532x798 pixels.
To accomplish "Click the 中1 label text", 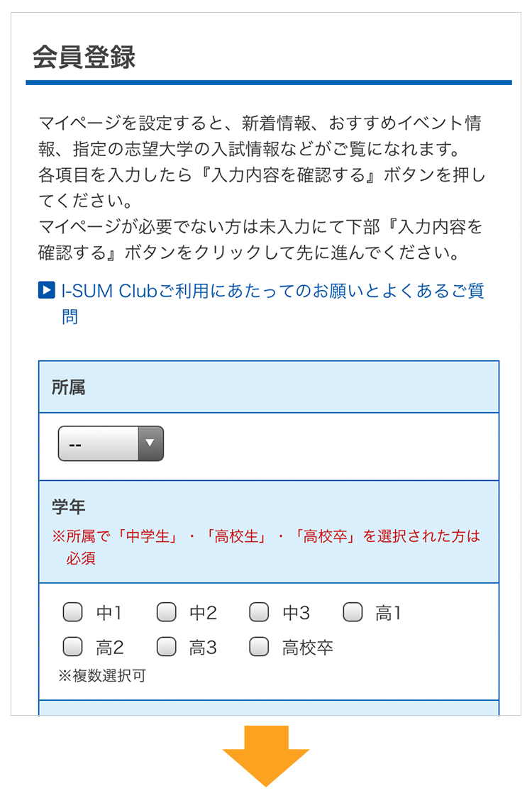I will (x=109, y=613).
